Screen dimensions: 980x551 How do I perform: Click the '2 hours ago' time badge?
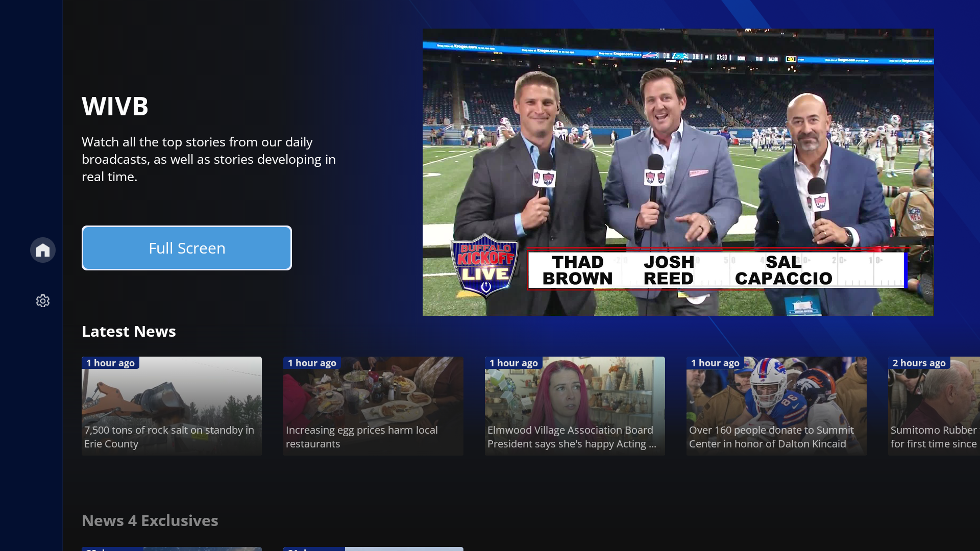tap(919, 363)
